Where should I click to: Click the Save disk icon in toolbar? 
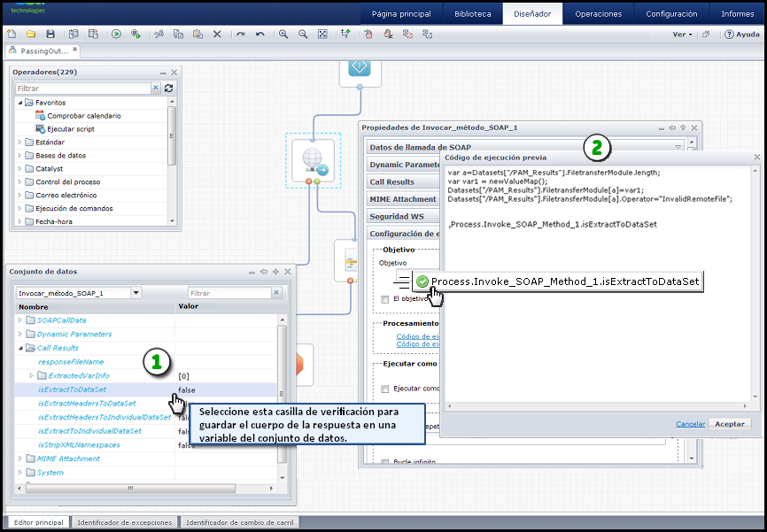click(50, 34)
